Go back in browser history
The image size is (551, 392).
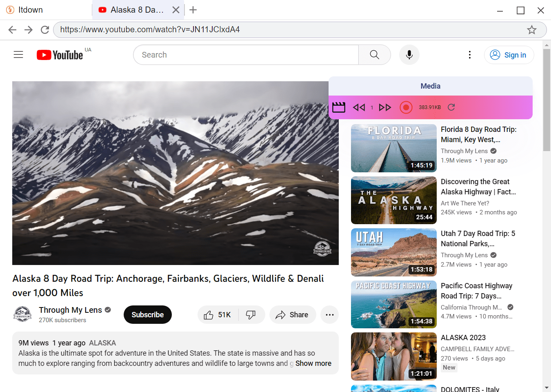12,30
